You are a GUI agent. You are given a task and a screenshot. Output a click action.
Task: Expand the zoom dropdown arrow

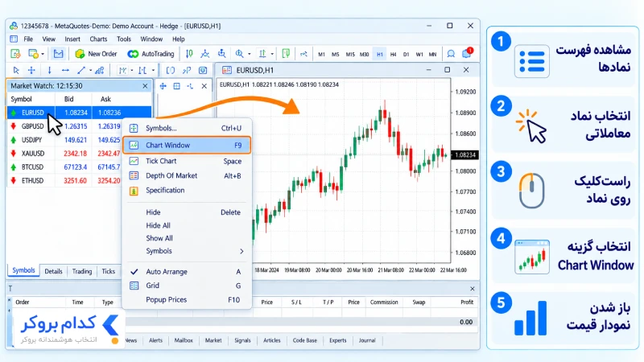(x=249, y=54)
